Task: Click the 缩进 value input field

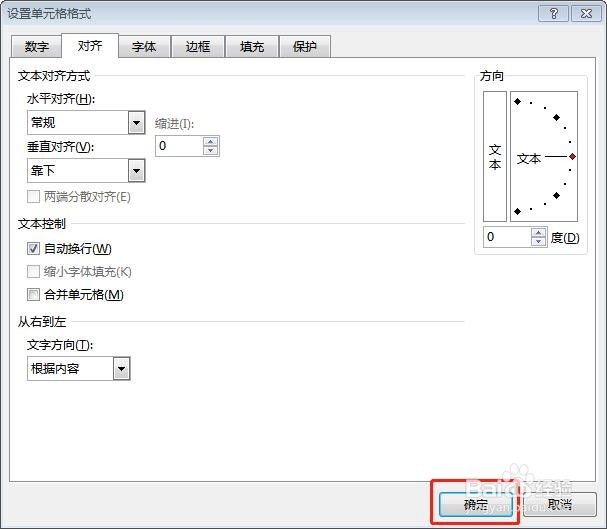Action: pyautogui.click(x=179, y=146)
